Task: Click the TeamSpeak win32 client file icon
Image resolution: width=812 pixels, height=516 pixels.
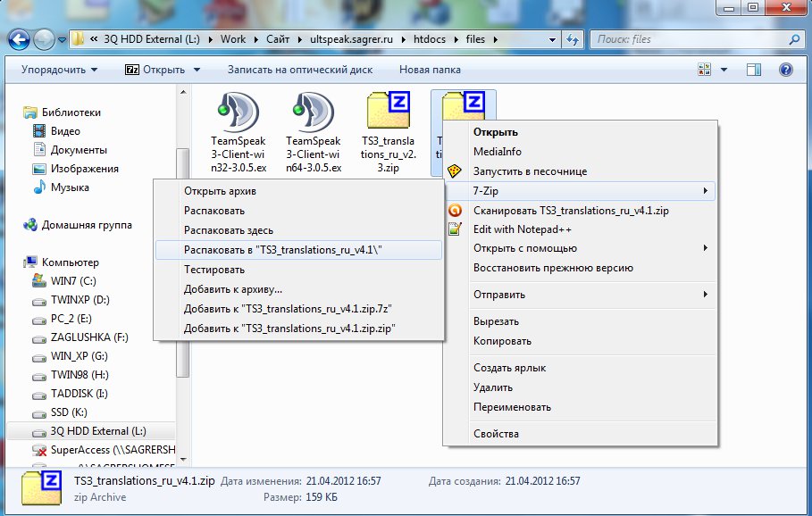Action: click(238, 113)
